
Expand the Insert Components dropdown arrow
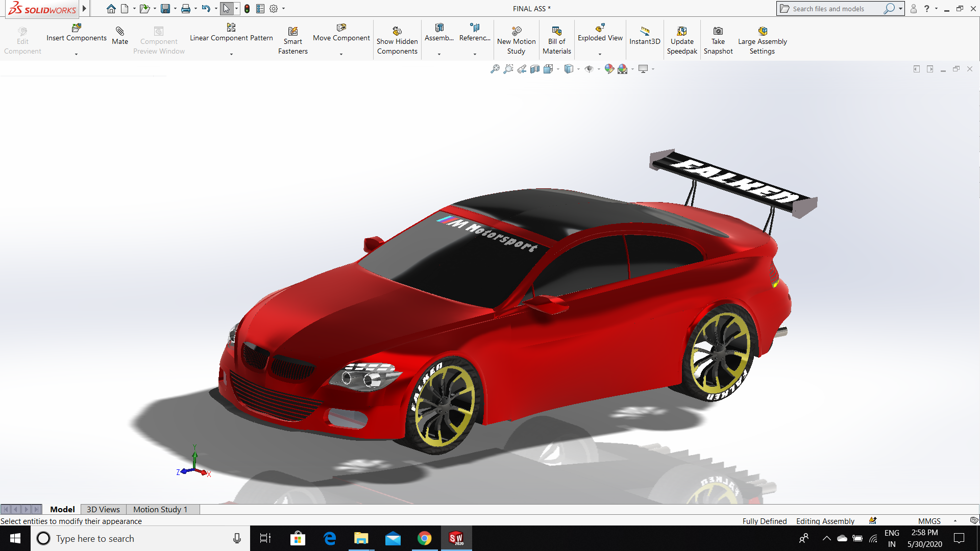[x=76, y=54]
